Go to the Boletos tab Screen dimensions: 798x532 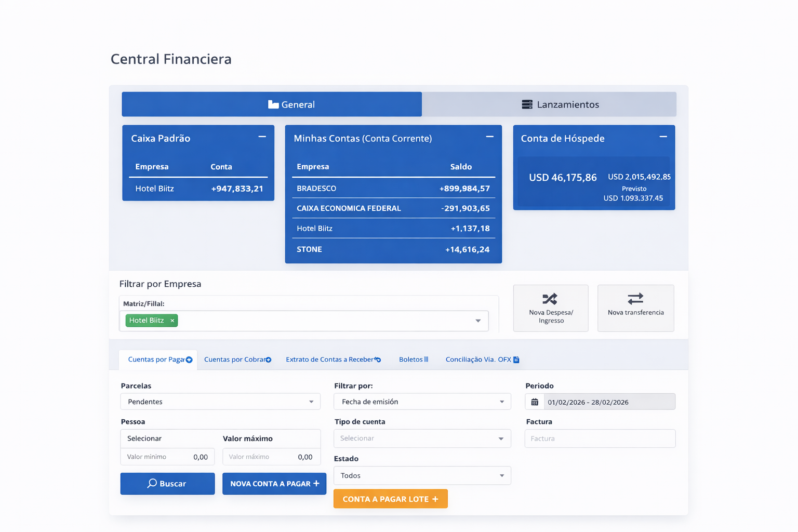(x=413, y=360)
